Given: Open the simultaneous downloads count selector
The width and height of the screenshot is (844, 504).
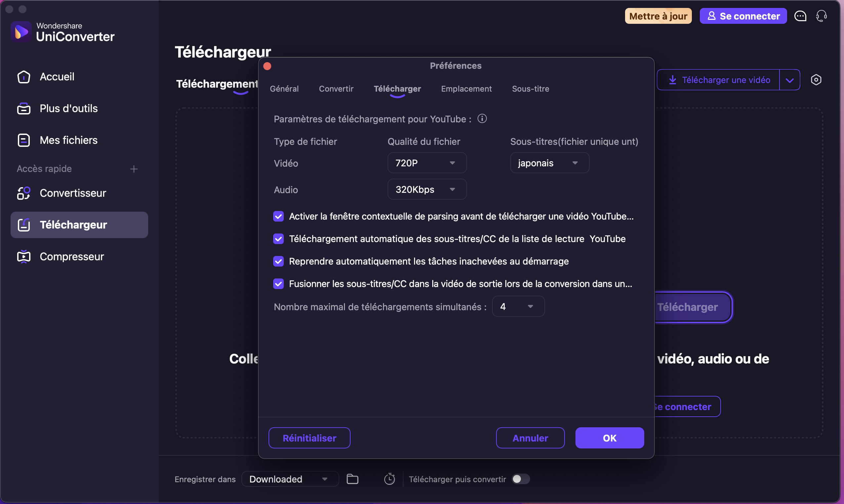Looking at the screenshot, I should tap(518, 307).
